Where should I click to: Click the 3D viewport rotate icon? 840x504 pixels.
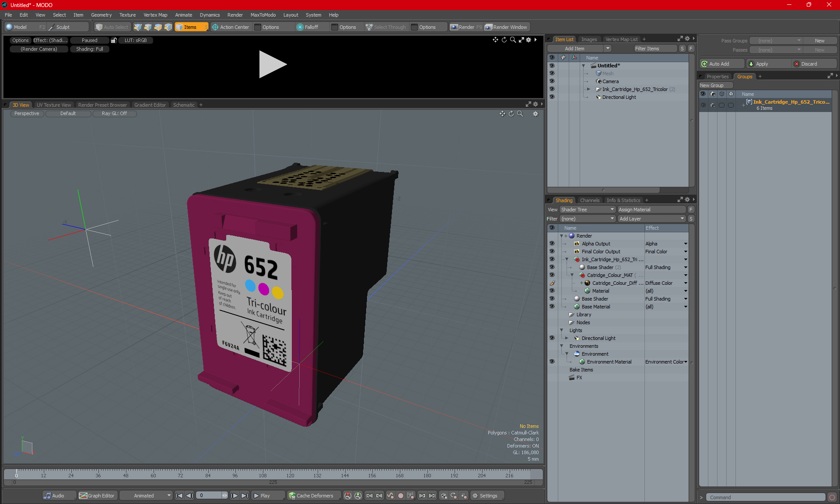[511, 114]
